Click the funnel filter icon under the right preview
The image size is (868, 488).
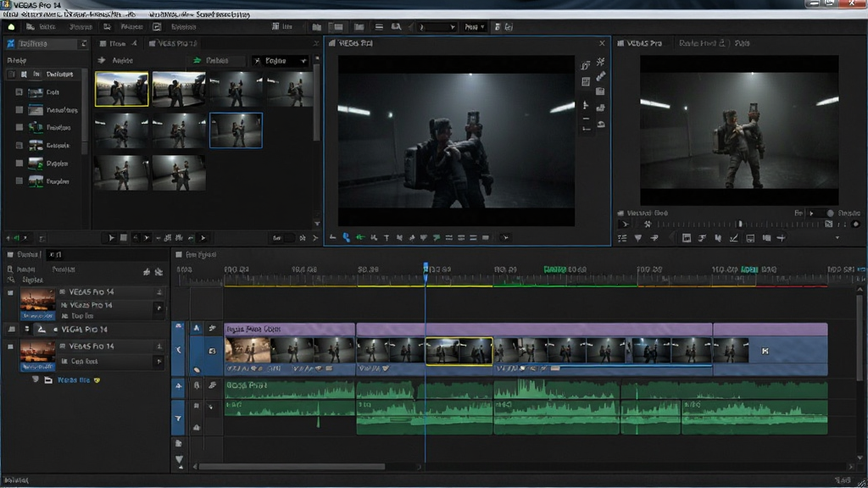pyautogui.click(x=637, y=238)
